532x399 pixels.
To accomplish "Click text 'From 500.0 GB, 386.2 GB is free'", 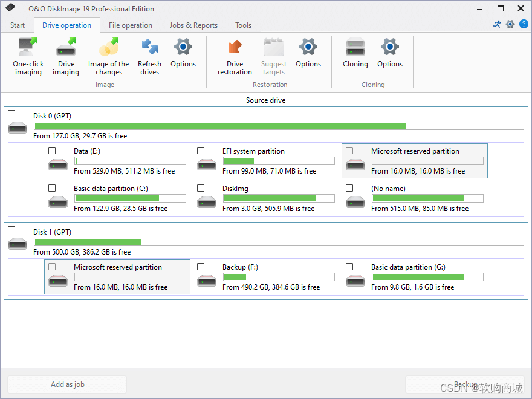I will click(82, 252).
